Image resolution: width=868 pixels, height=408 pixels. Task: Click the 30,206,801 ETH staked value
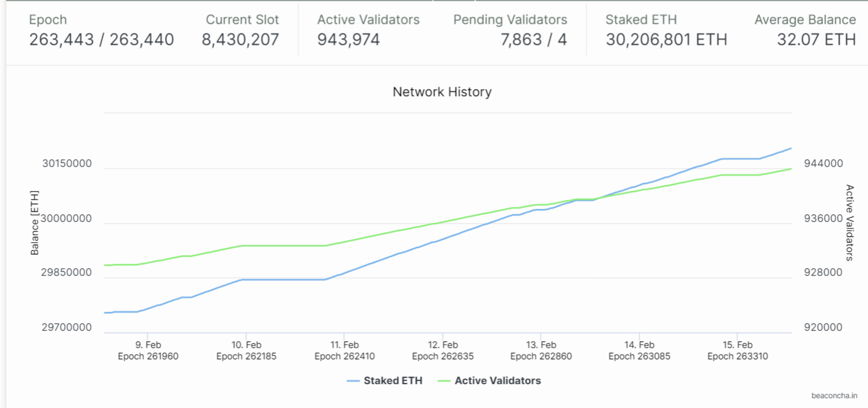666,39
